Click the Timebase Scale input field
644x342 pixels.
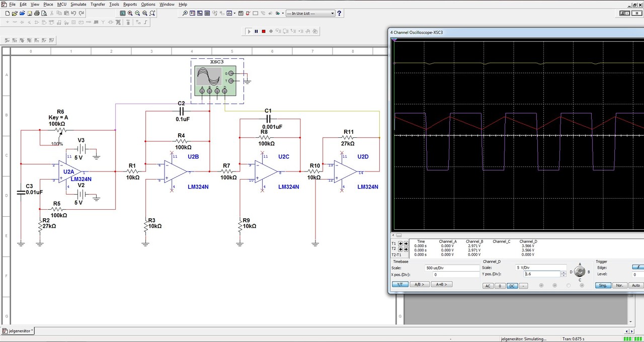coord(452,268)
